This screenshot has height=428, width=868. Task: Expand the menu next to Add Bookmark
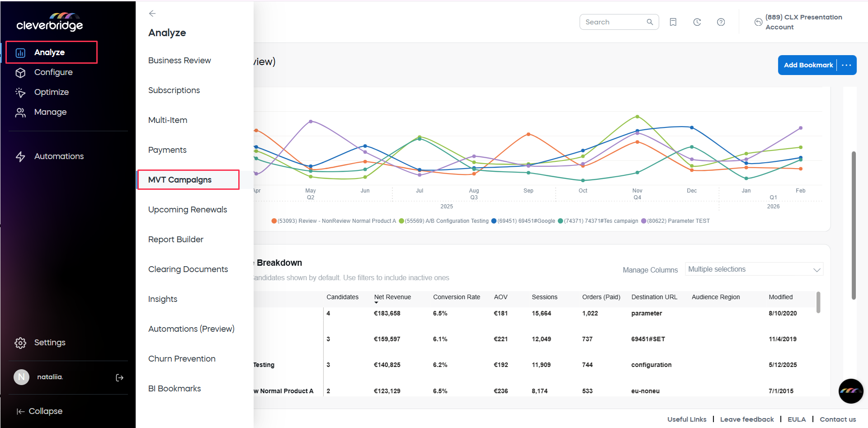pyautogui.click(x=847, y=65)
